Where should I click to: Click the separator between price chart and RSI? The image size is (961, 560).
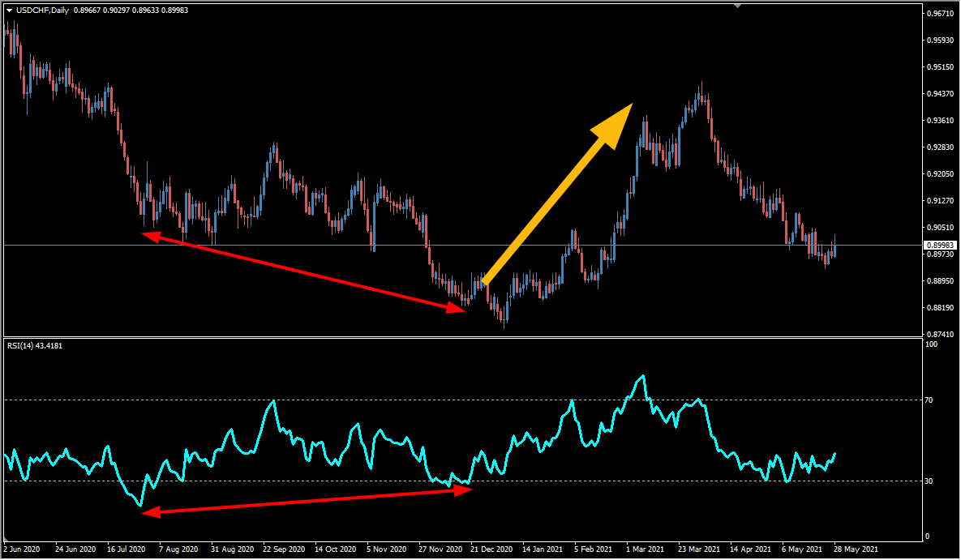point(462,337)
